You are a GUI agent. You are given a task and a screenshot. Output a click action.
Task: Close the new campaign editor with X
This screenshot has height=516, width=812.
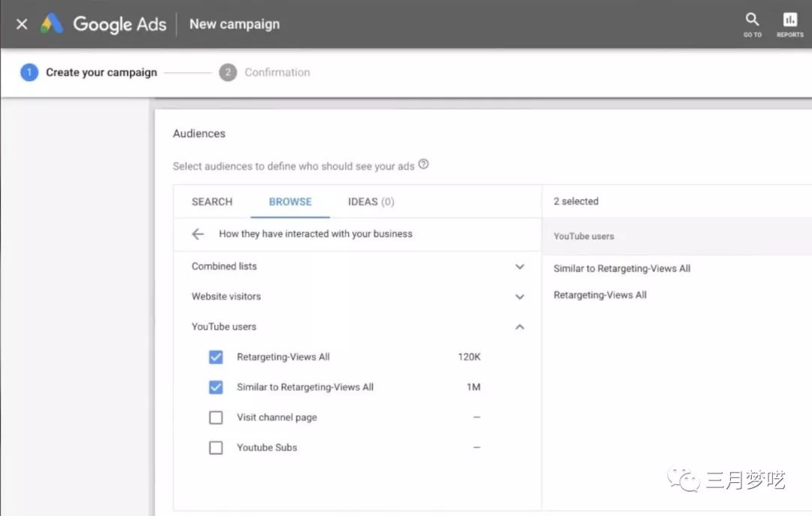pos(22,24)
